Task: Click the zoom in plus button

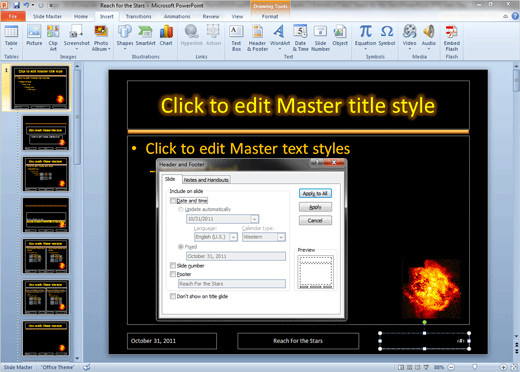Action: click(x=503, y=367)
